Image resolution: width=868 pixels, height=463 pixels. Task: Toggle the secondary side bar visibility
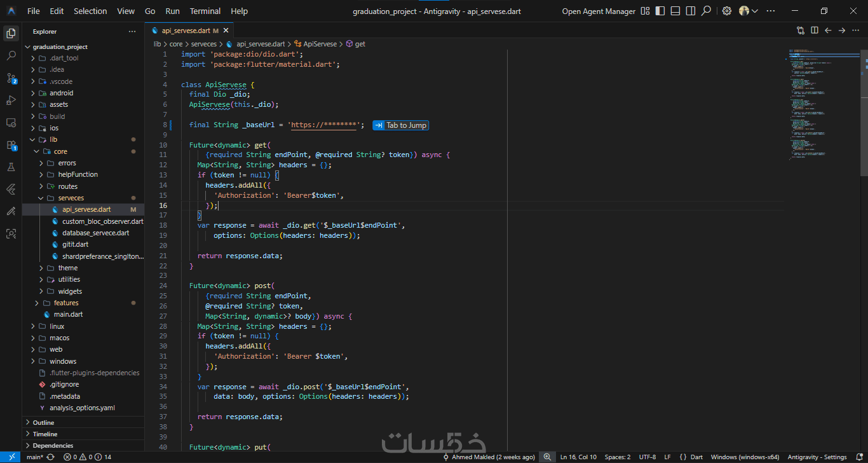(x=690, y=11)
